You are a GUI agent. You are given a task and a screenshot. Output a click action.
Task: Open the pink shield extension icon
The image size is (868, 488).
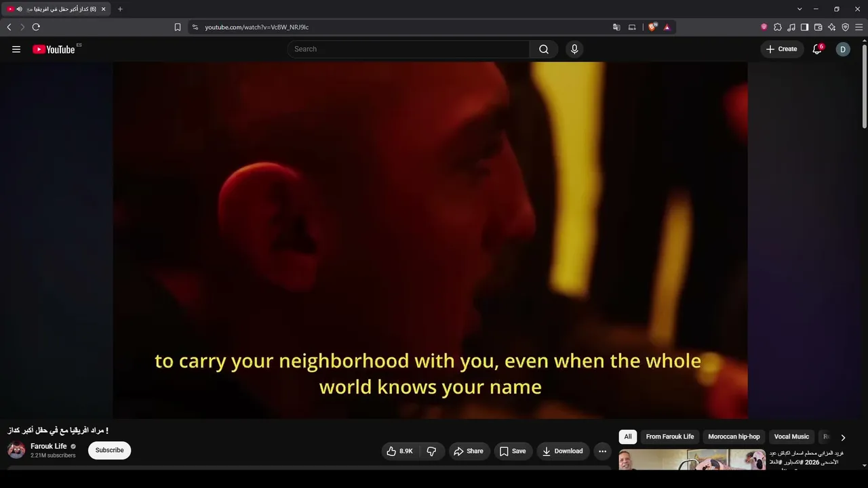click(764, 27)
